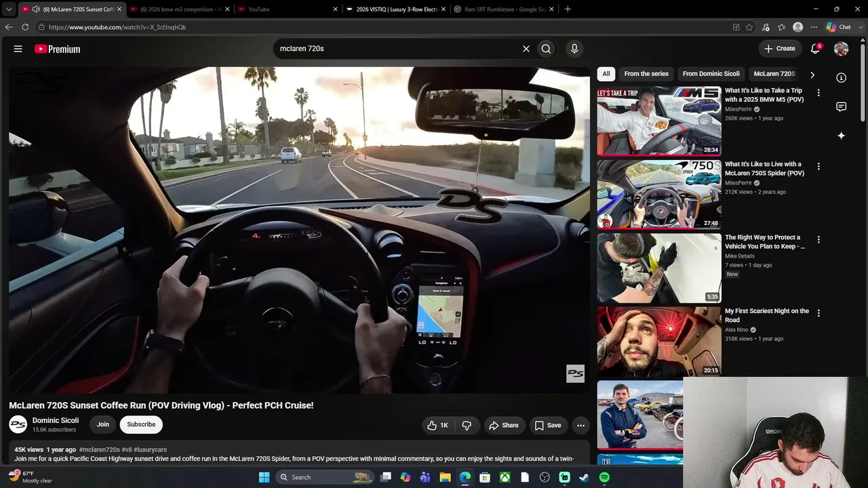
Task: Open the #mclaren720s hashtag link
Action: (100, 449)
